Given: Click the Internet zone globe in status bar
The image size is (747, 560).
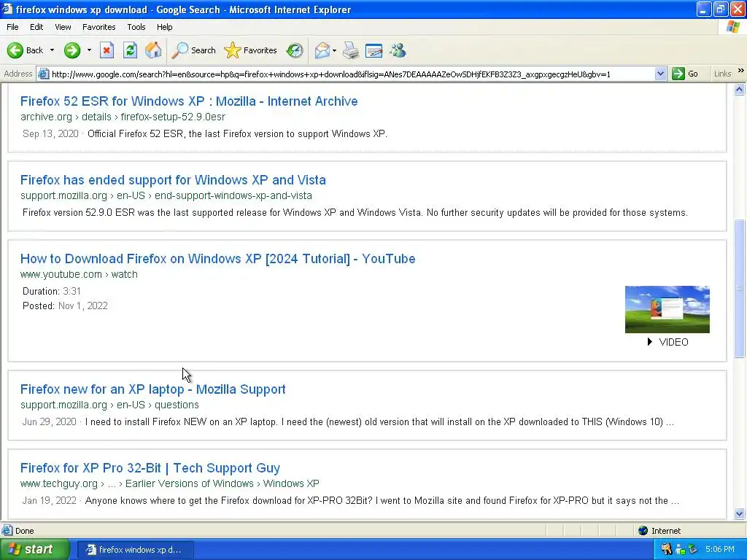Looking at the screenshot, I should [x=643, y=531].
